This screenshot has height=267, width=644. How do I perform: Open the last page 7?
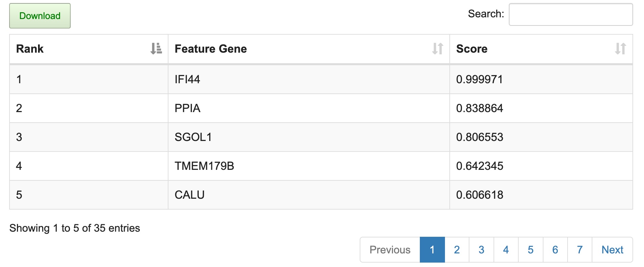coord(580,250)
